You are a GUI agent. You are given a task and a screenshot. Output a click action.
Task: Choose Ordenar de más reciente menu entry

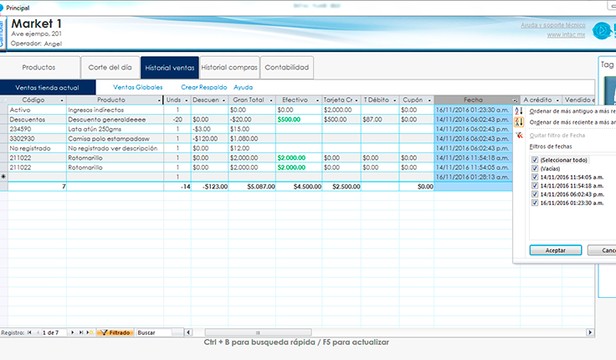click(x=572, y=122)
